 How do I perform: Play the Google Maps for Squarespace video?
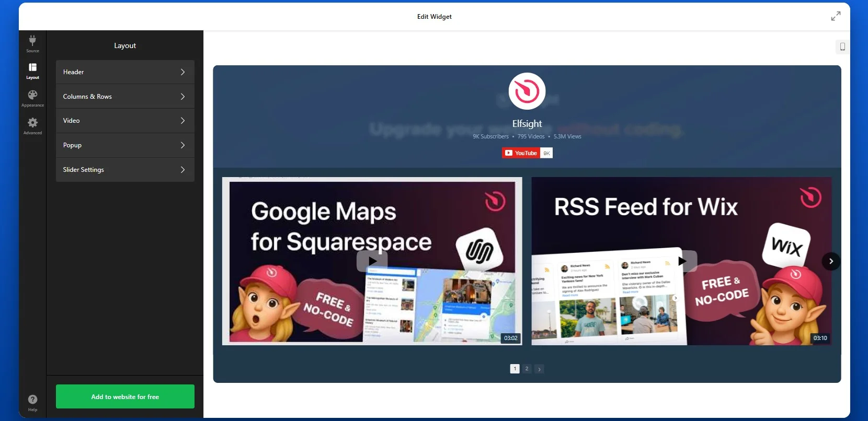tap(372, 261)
